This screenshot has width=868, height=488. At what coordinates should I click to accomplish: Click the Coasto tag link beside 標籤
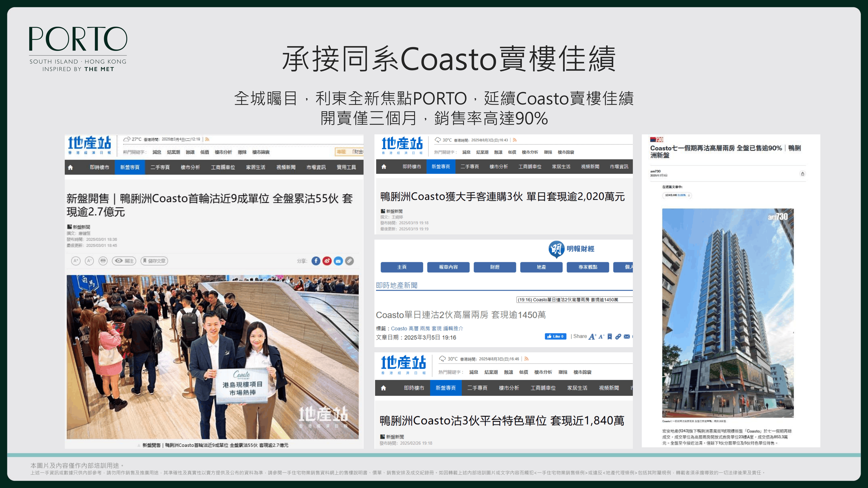(x=399, y=328)
